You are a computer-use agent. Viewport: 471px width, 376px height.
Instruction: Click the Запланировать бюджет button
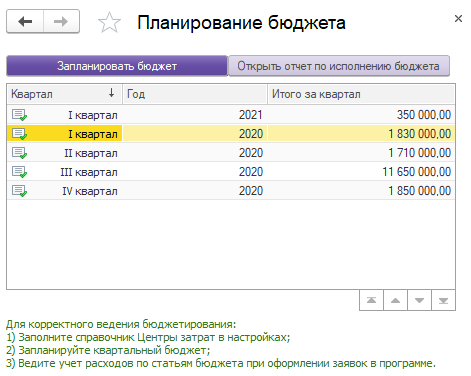coord(117,66)
